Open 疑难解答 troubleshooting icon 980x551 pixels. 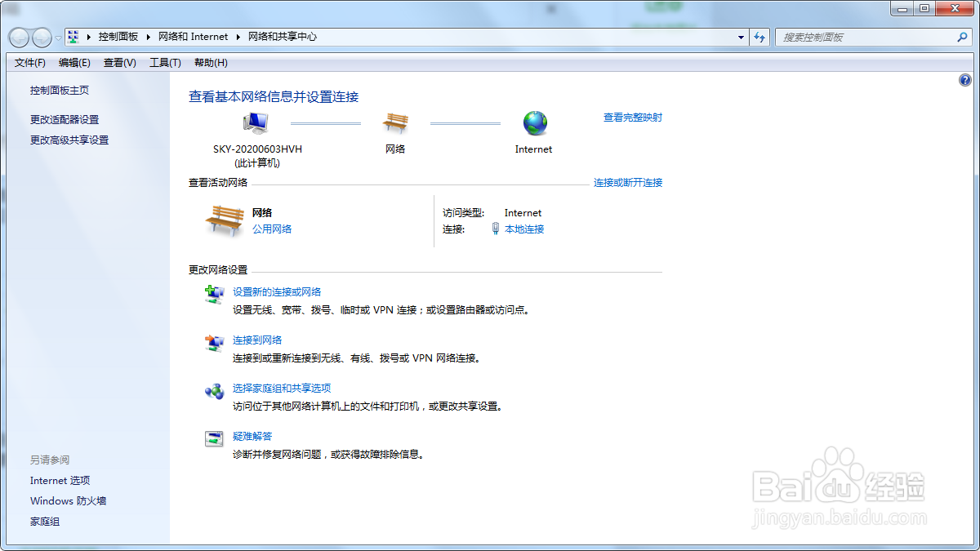[x=213, y=440]
